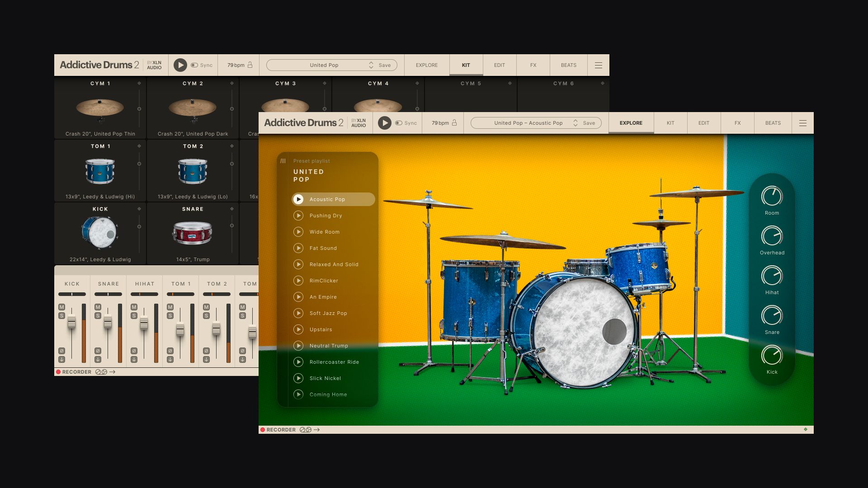Play the Soft Jazz Pop preset preview
Image resolution: width=868 pixels, height=488 pixels.
[298, 313]
